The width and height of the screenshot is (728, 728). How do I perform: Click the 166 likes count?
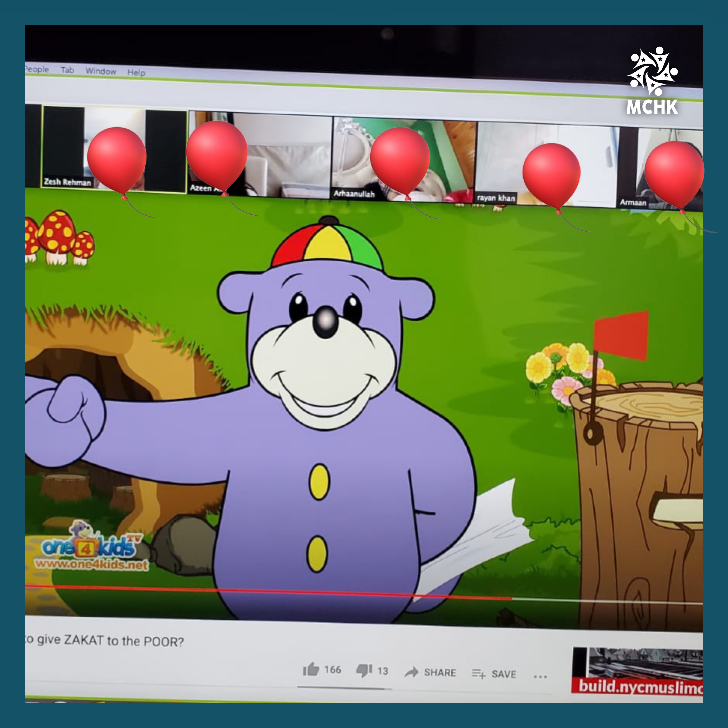click(333, 670)
